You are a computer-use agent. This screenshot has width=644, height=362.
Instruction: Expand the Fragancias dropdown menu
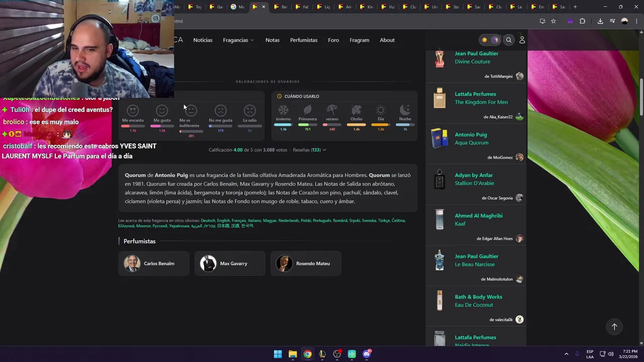[238, 40]
